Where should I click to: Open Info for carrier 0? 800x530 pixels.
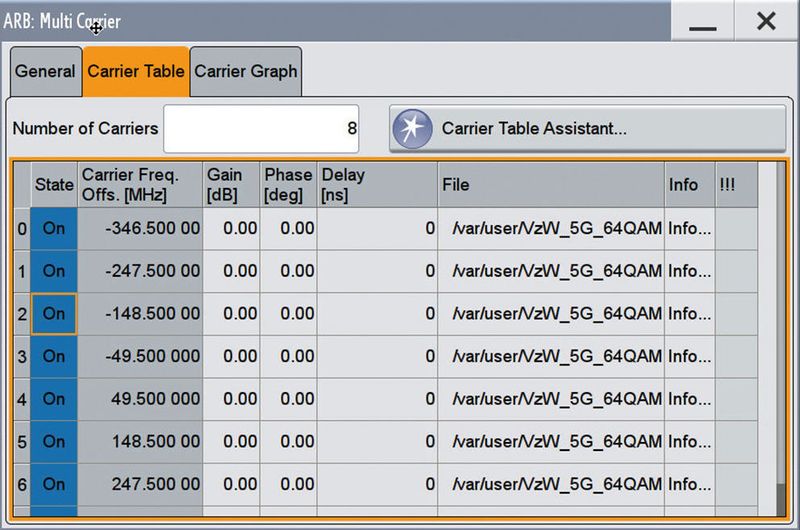pyautogui.click(x=690, y=229)
